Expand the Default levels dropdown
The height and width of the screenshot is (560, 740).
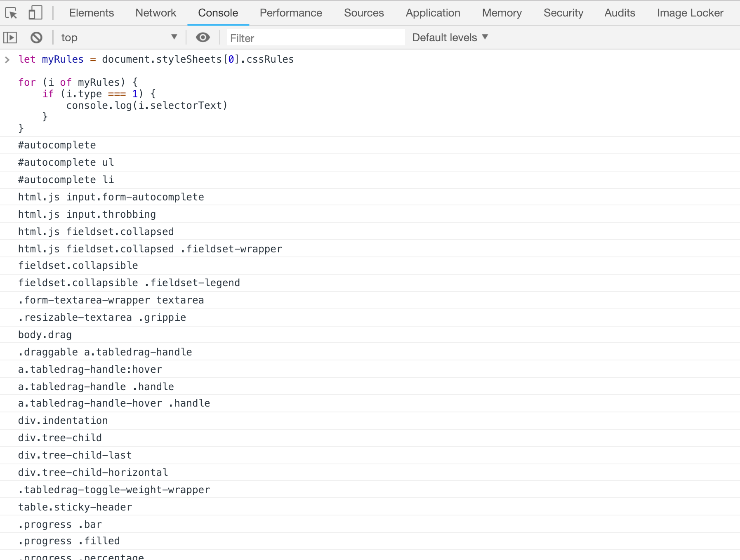(450, 38)
